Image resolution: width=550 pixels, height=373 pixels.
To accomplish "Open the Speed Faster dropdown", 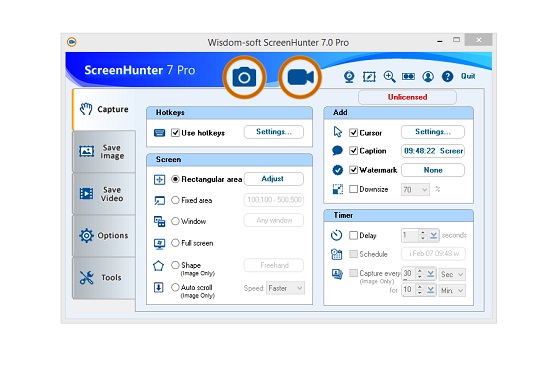I will 286,288.
